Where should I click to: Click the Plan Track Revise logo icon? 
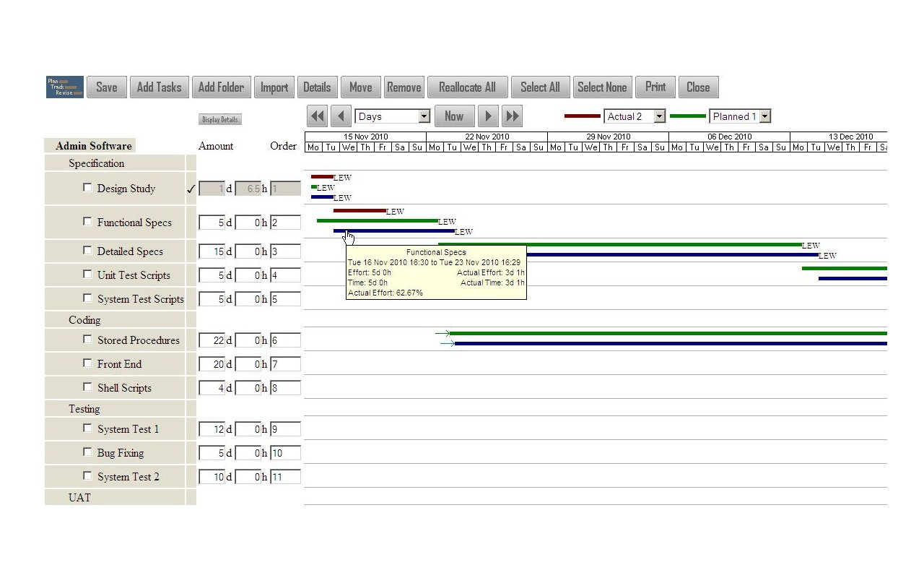pos(65,87)
